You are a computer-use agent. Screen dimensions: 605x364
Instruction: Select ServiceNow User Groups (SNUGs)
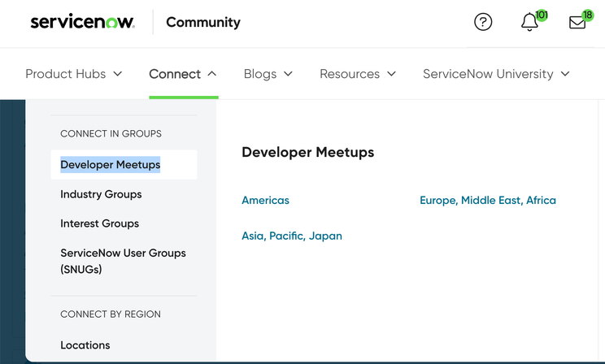(x=123, y=261)
